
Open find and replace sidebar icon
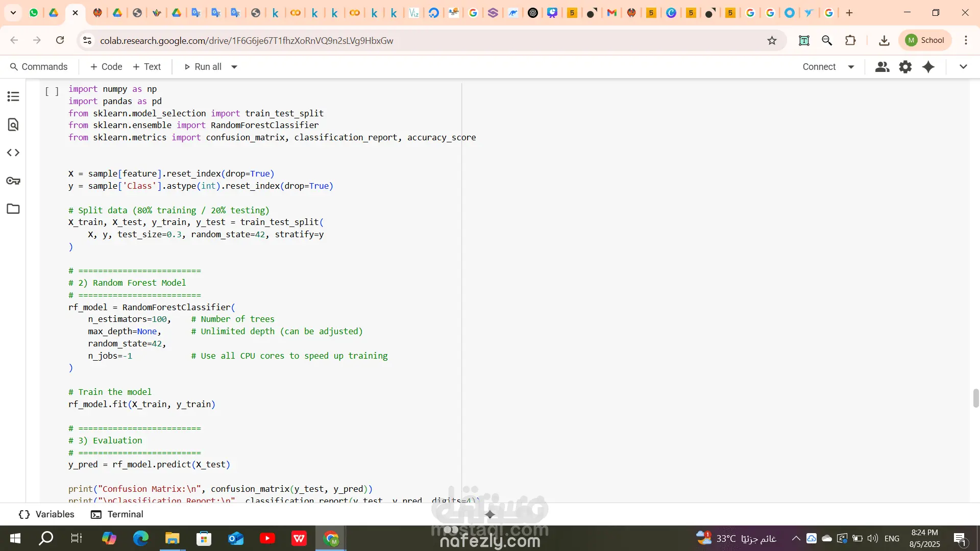[13, 124]
